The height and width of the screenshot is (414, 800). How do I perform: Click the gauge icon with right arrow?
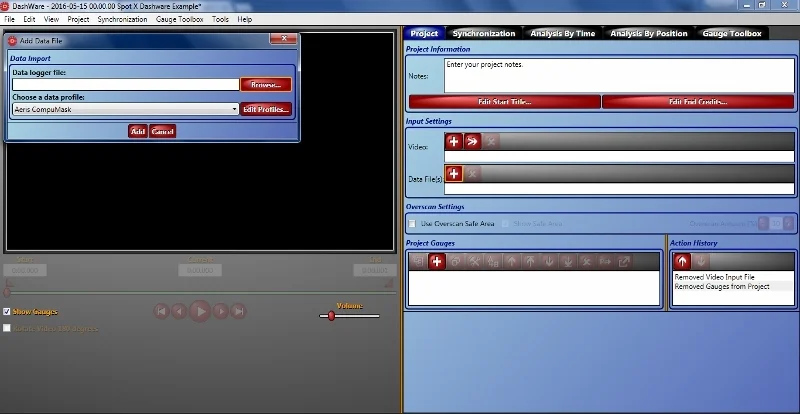(605, 261)
